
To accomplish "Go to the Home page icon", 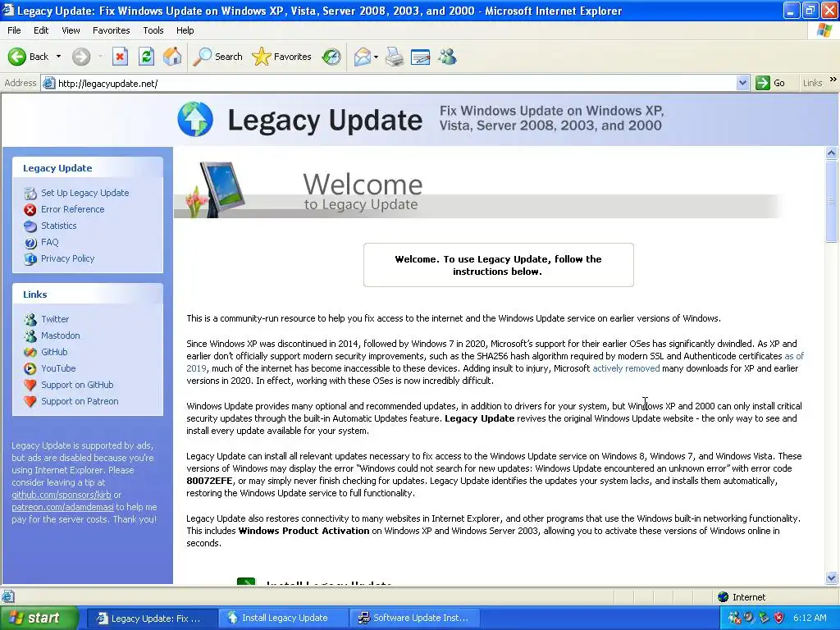I will pos(172,57).
